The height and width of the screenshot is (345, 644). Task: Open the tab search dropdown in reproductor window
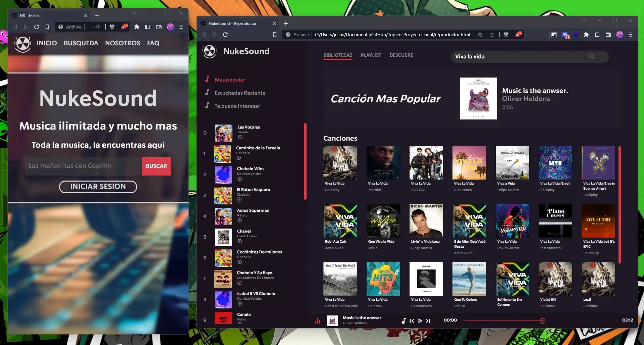(x=584, y=20)
